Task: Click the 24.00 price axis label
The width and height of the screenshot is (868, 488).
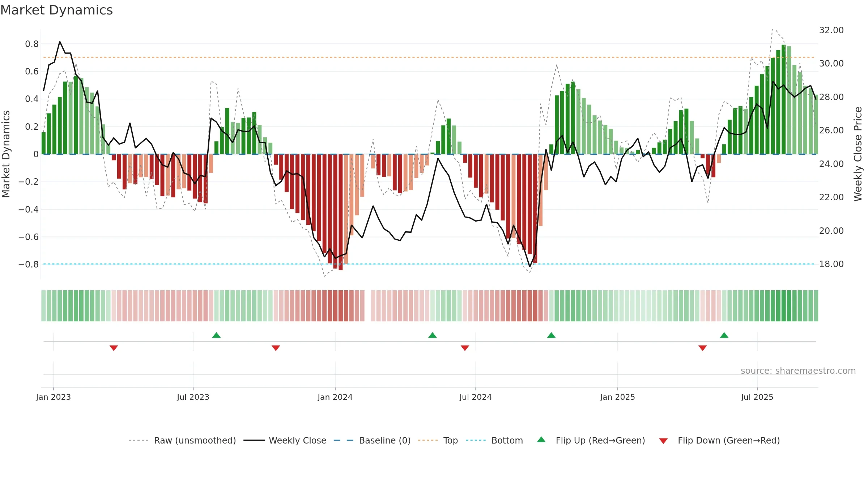Action: (831, 164)
